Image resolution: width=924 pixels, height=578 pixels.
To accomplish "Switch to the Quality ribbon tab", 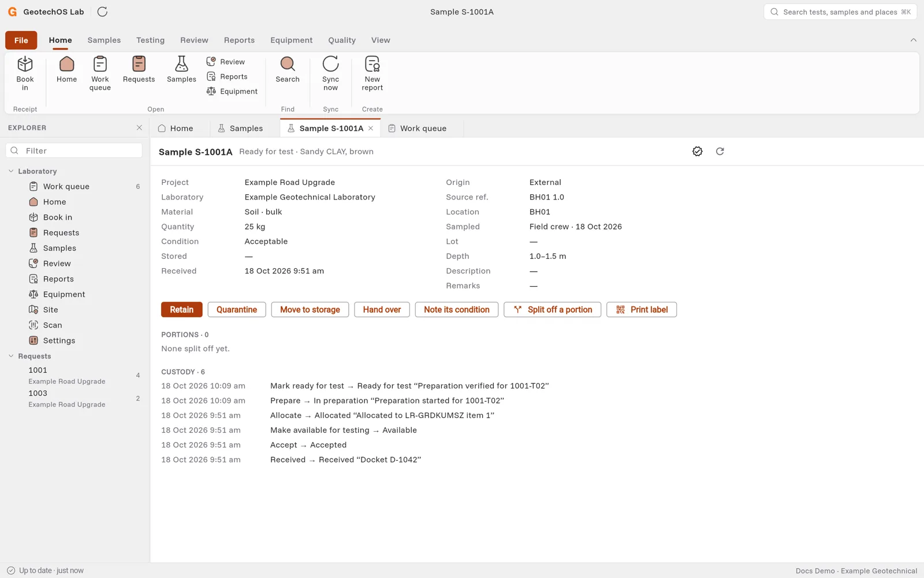I will click(x=342, y=40).
